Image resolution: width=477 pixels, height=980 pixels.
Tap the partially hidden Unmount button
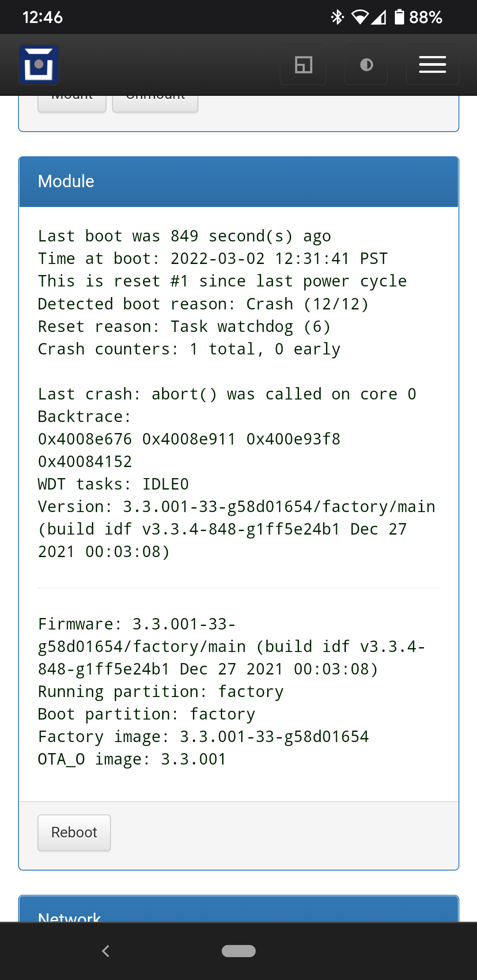pos(155,103)
